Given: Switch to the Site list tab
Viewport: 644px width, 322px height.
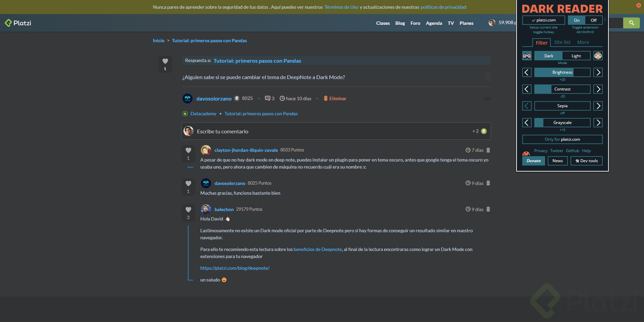Looking at the screenshot, I should click(562, 42).
